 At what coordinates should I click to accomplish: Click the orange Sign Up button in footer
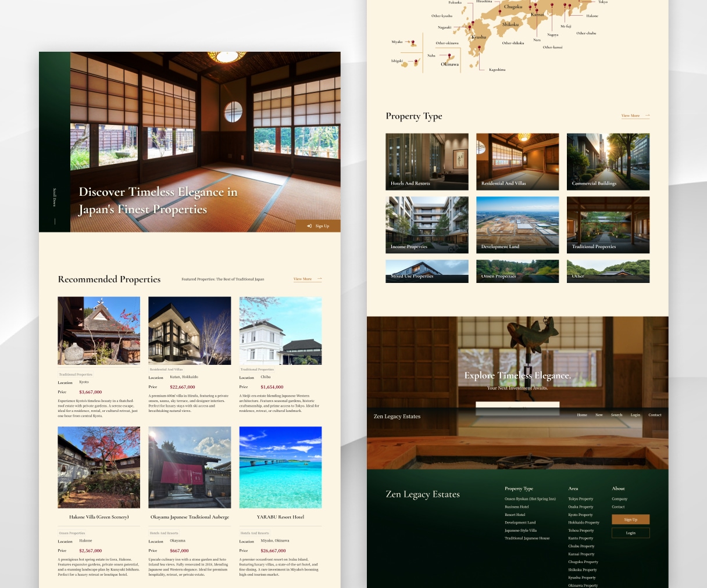(x=631, y=519)
